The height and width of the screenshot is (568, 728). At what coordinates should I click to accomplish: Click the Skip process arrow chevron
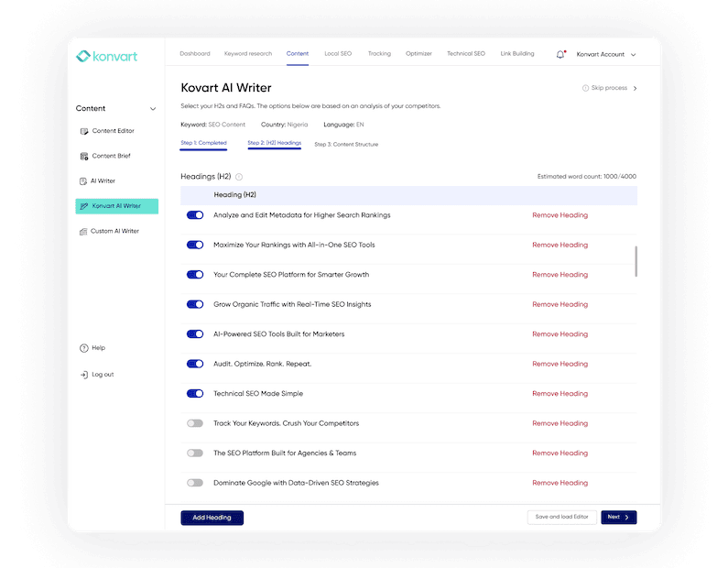636,88
